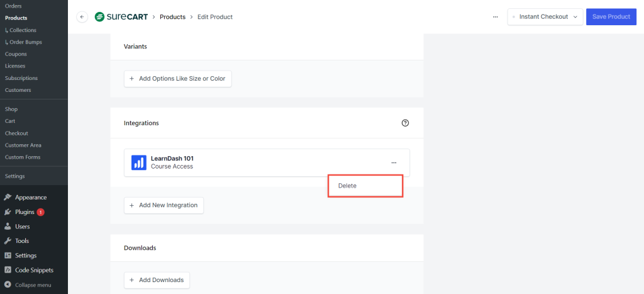Expand the Instant Checkout dropdown
Screen dimensions: 644x294
pyautogui.click(x=545, y=17)
